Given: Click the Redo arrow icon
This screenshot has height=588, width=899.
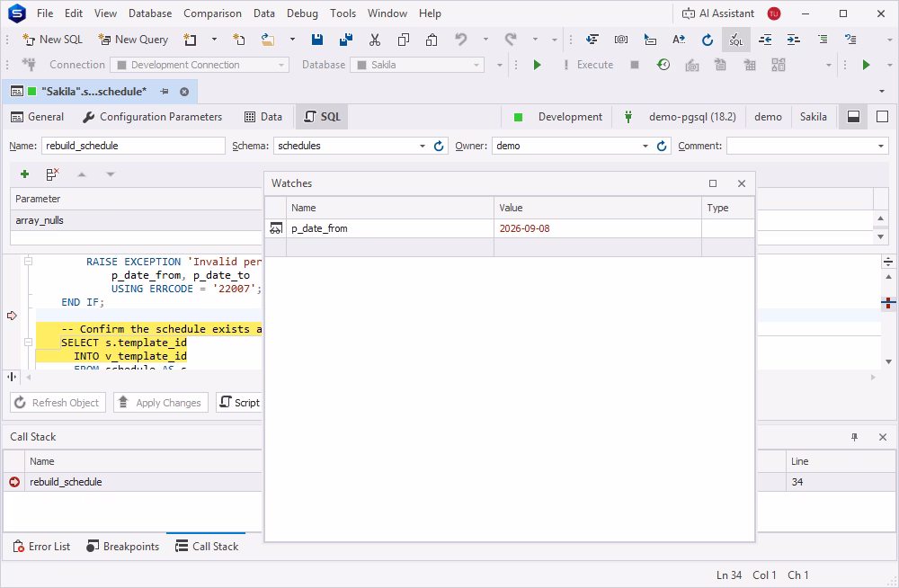Looking at the screenshot, I should coord(511,40).
